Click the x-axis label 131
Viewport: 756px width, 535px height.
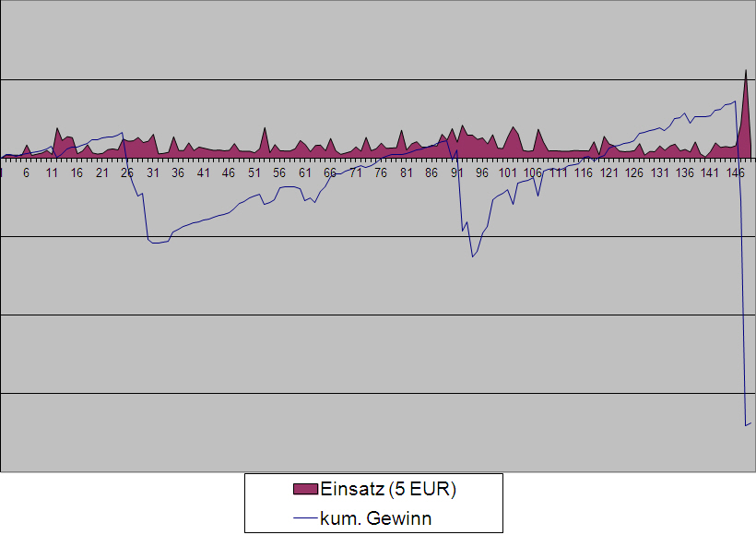click(659, 172)
